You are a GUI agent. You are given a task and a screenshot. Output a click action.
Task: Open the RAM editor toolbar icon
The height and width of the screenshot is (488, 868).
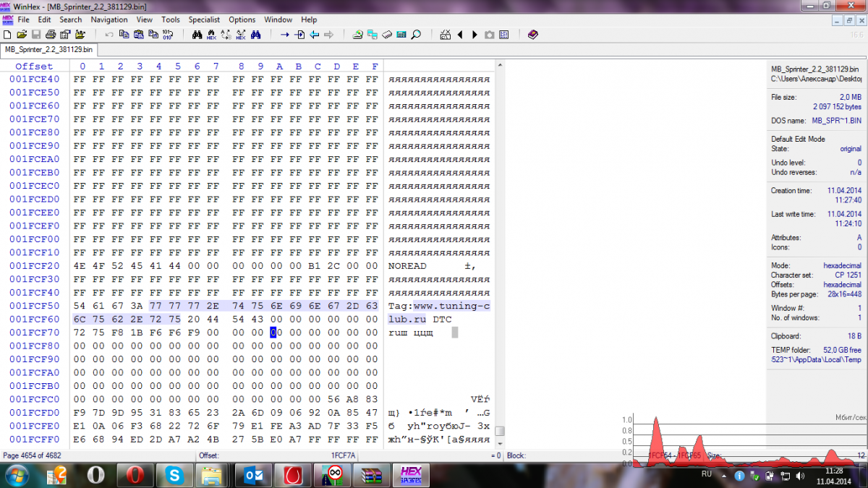coord(387,34)
